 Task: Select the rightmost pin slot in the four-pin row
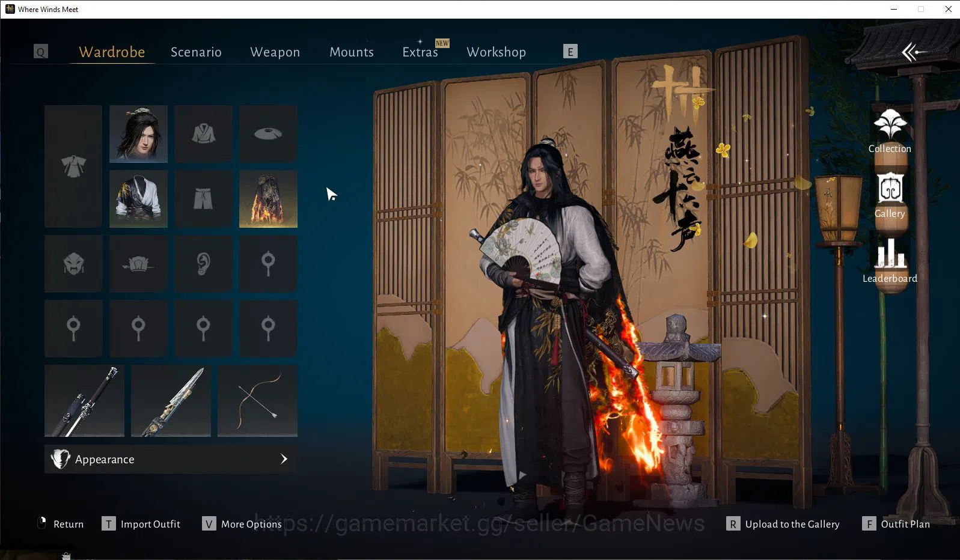(x=268, y=329)
